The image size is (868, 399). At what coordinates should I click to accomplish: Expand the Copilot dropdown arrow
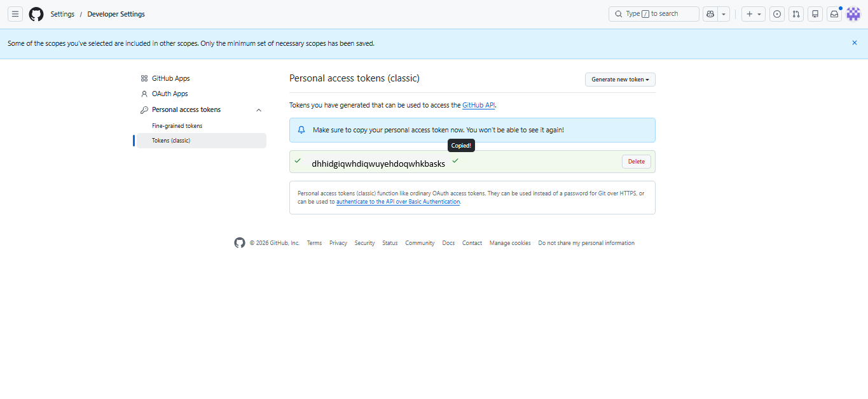click(x=724, y=14)
